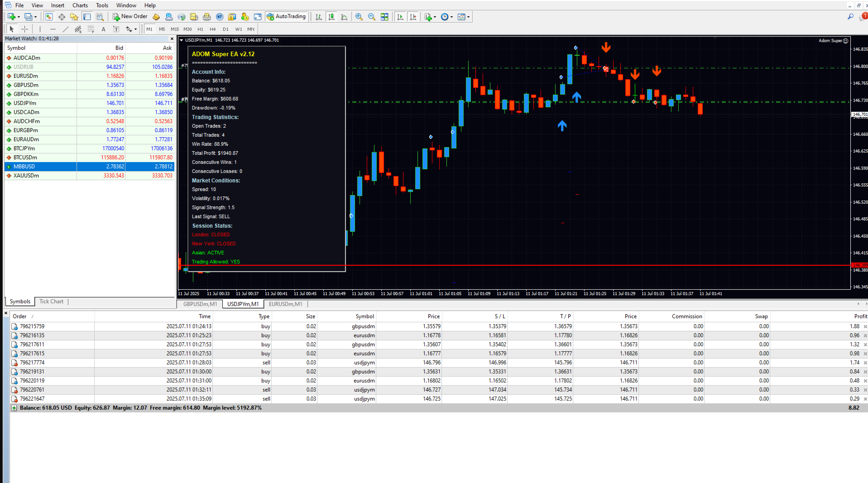
Task: Toggle the Market Watch panel
Action: [x=49, y=17]
